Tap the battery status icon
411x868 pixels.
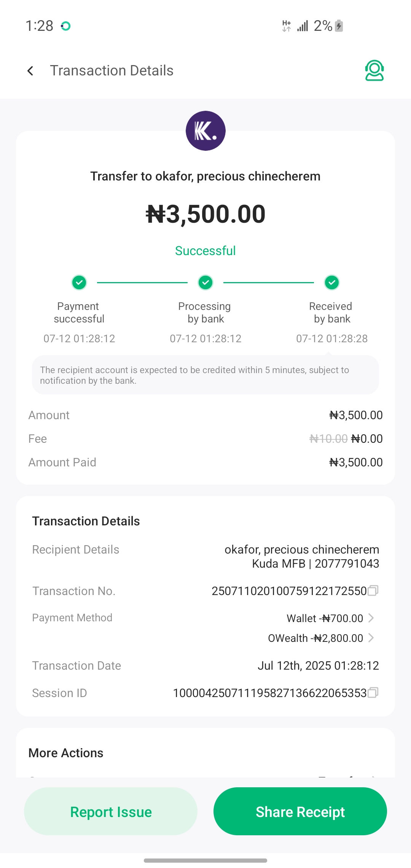339,26
